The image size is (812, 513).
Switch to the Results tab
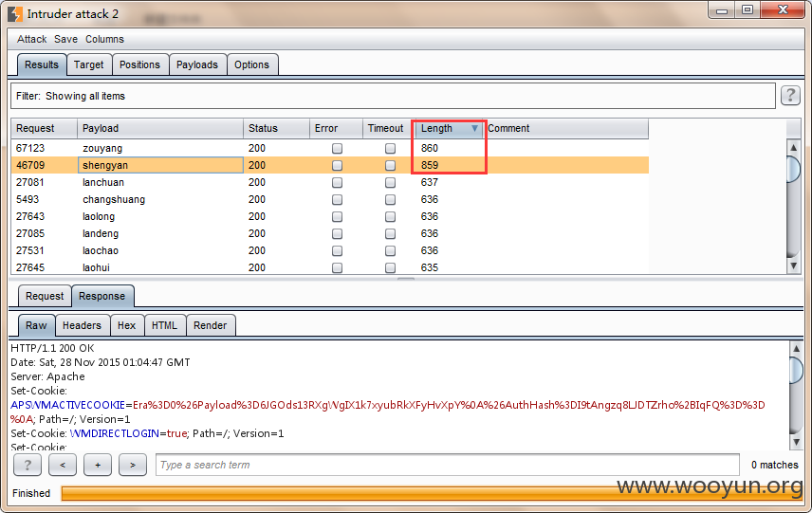click(x=42, y=64)
